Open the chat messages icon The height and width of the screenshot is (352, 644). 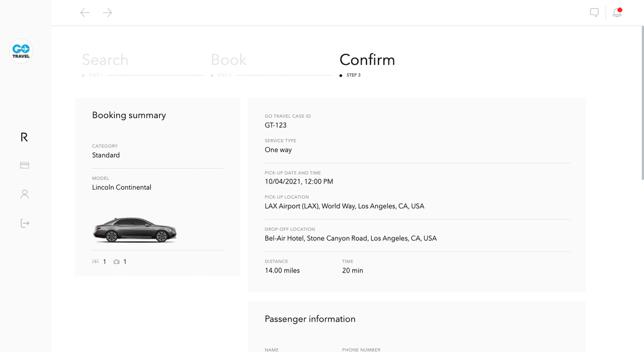594,13
